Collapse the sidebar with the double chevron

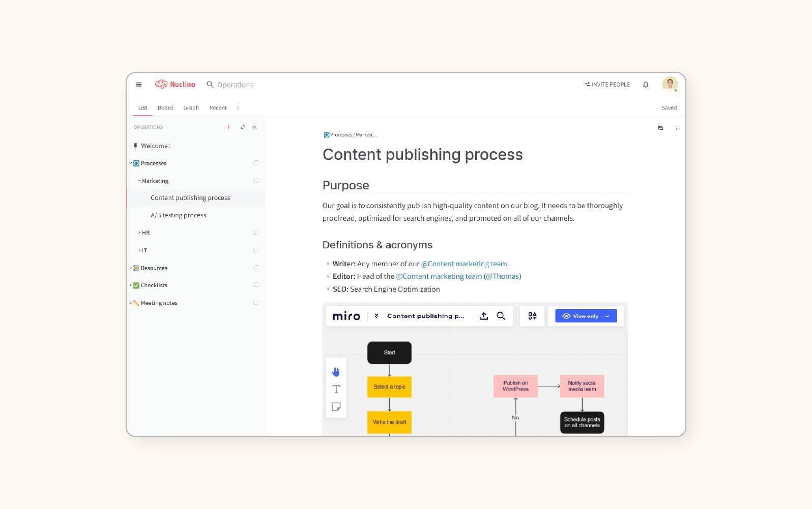click(254, 127)
